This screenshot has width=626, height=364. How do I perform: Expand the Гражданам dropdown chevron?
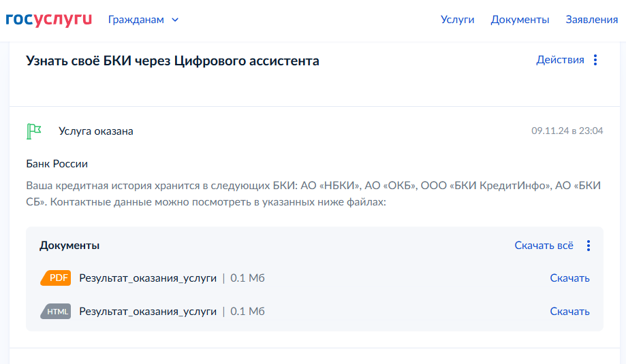175,20
